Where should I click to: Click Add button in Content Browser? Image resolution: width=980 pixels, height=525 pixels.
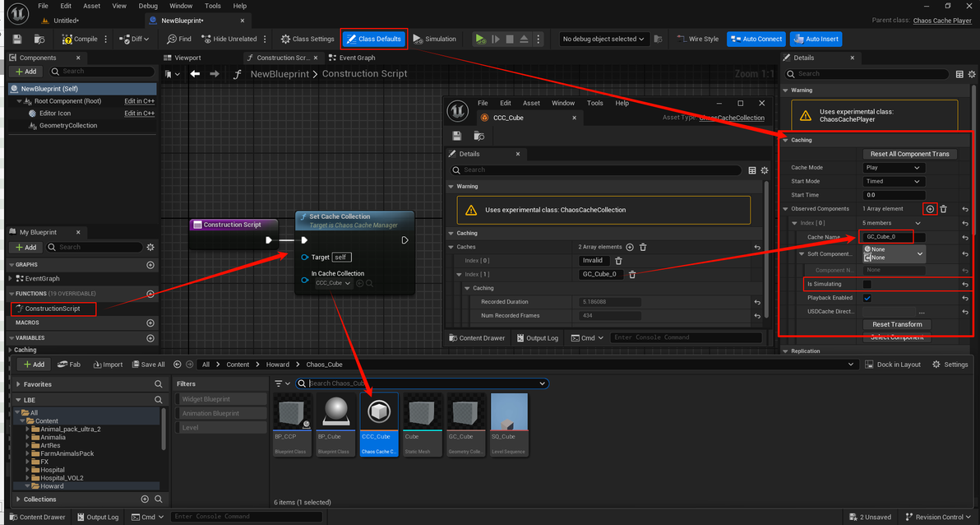[34, 365]
